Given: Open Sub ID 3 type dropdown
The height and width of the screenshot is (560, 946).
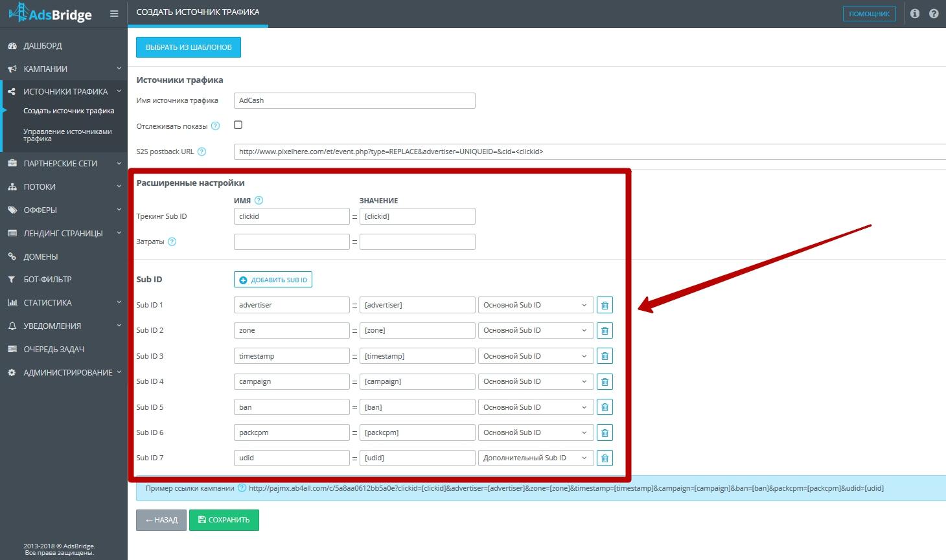Looking at the screenshot, I should pos(536,356).
